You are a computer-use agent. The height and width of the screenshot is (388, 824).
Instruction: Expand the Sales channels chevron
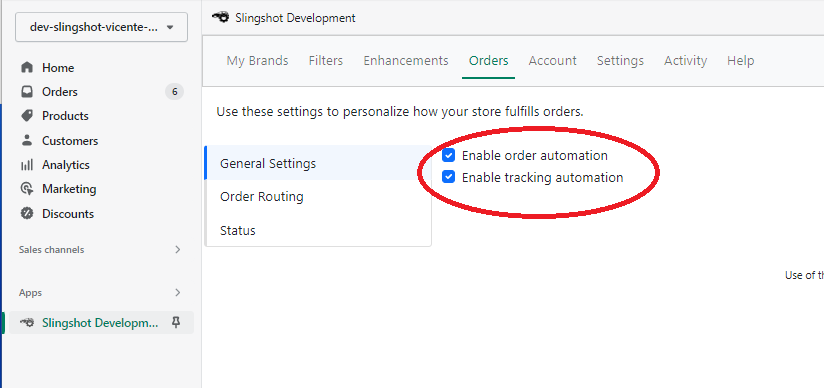(x=178, y=250)
